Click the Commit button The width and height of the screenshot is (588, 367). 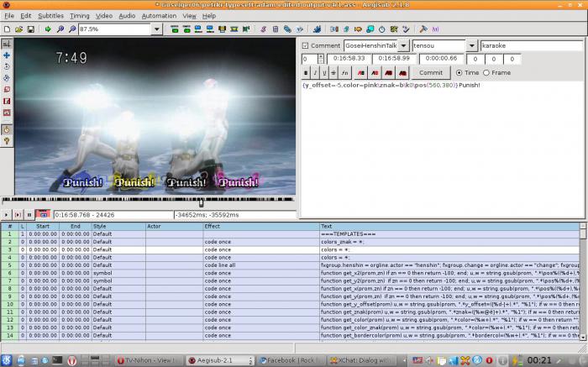(430, 73)
